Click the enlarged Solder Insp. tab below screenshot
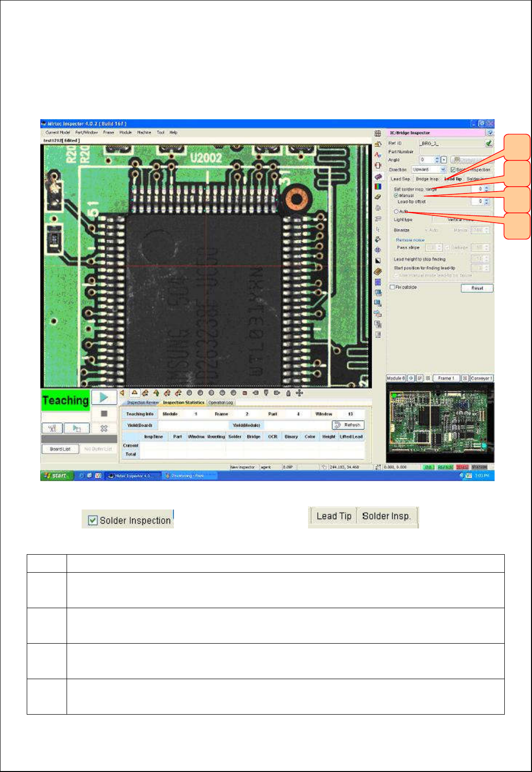532x772 pixels. (387, 516)
